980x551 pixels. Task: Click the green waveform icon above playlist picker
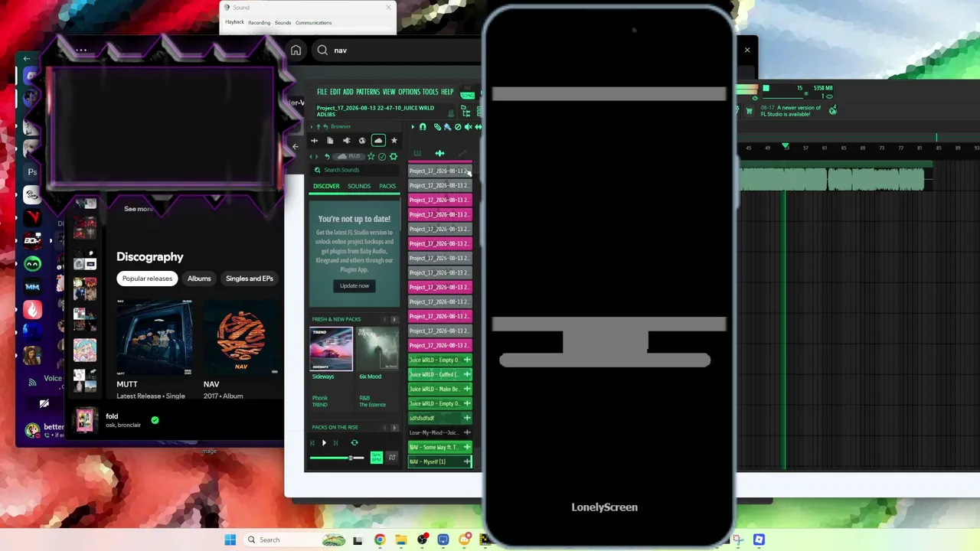tap(439, 154)
